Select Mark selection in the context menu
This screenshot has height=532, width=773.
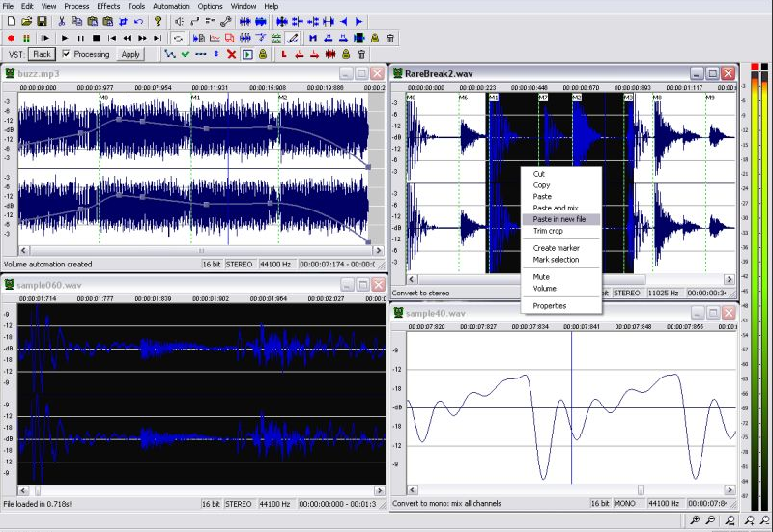[x=561, y=259]
